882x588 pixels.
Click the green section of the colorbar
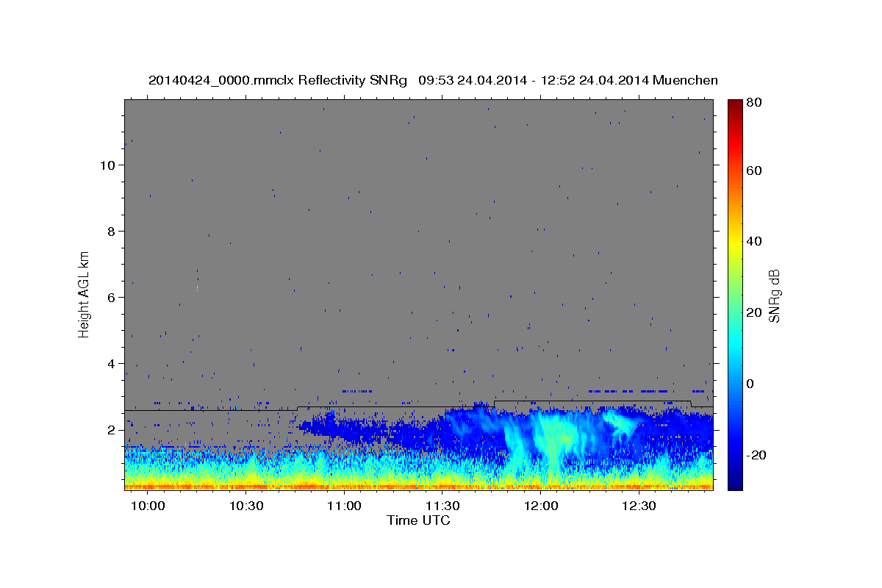tap(735, 294)
